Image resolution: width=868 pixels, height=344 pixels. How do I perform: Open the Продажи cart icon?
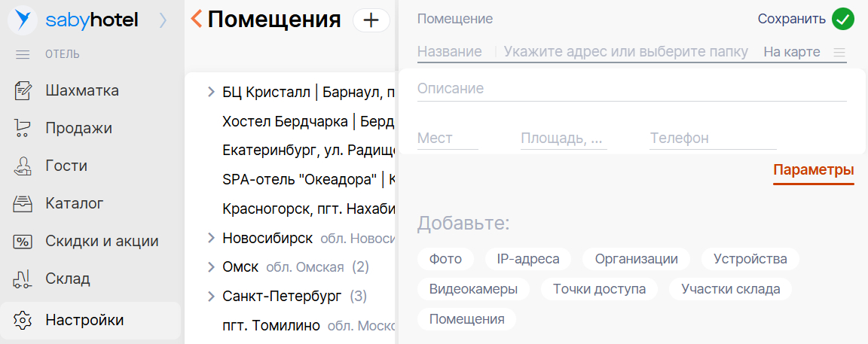tap(23, 129)
